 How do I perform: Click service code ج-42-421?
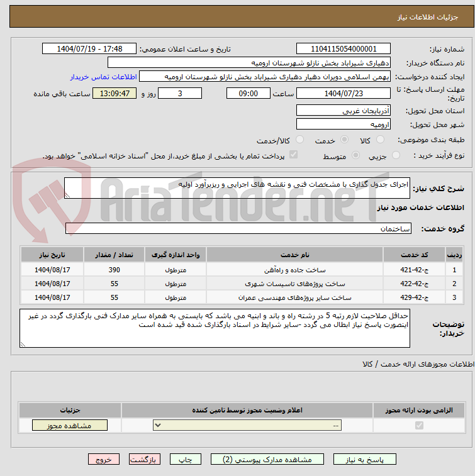tap(414, 270)
